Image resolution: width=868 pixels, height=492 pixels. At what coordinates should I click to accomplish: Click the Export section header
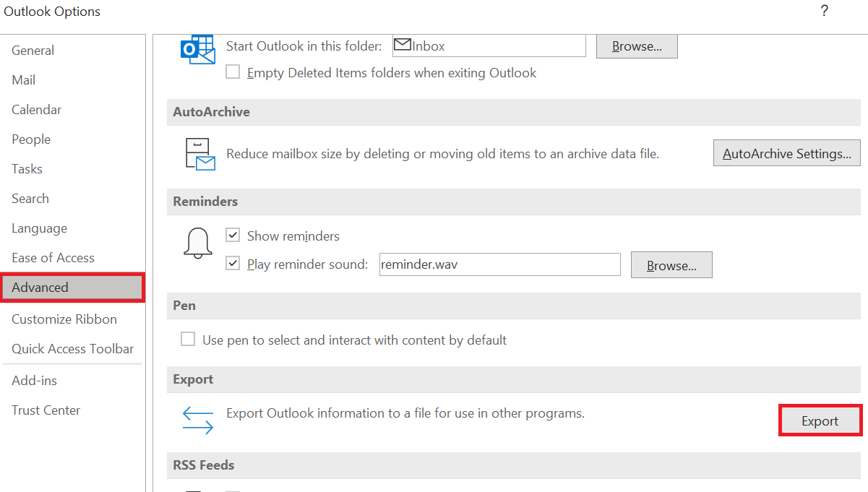pos(514,379)
